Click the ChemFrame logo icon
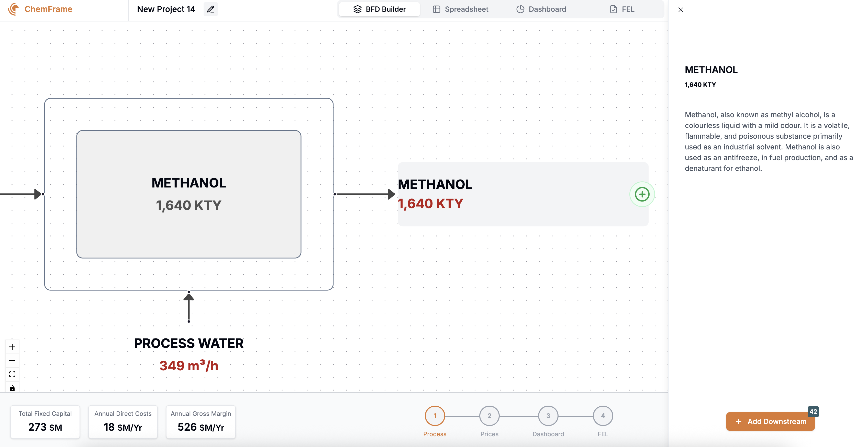The height and width of the screenshot is (447, 868). pyautogui.click(x=14, y=9)
